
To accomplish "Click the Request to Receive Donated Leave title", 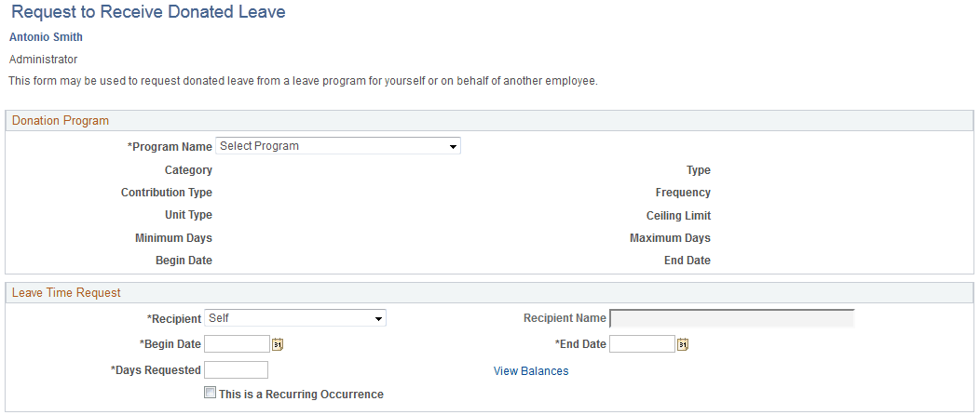I will tap(148, 12).
